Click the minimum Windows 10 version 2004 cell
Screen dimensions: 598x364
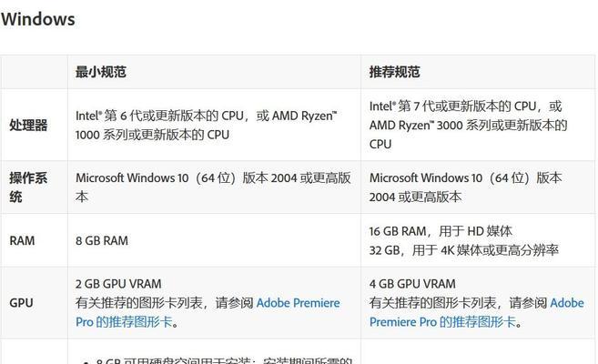[213, 187]
